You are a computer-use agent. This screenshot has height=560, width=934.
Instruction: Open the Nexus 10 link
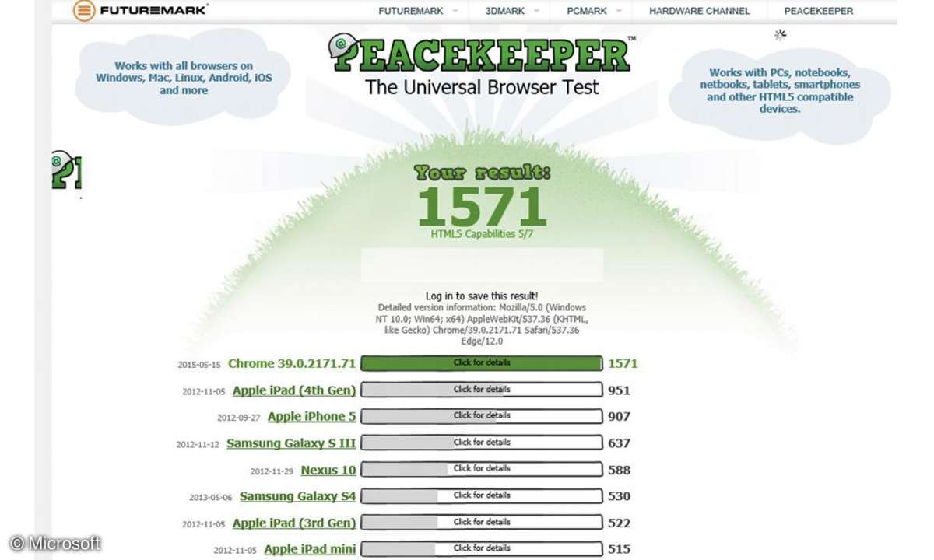328,470
